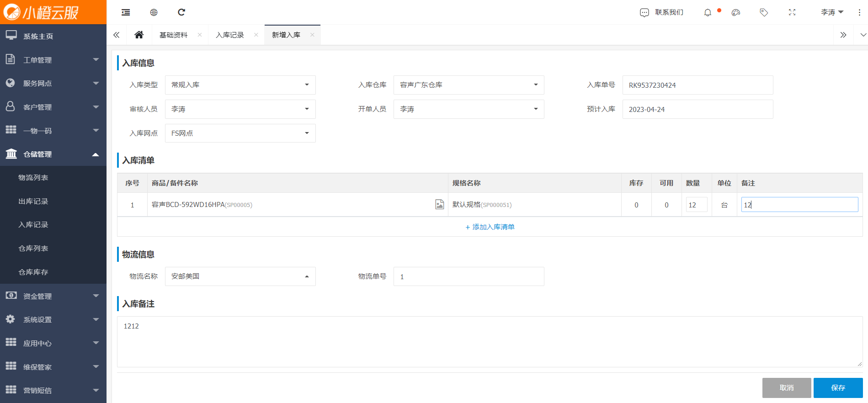868x403 pixels.
Task: Open the 入库仓库 dropdown
Action: (x=469, y=85)
